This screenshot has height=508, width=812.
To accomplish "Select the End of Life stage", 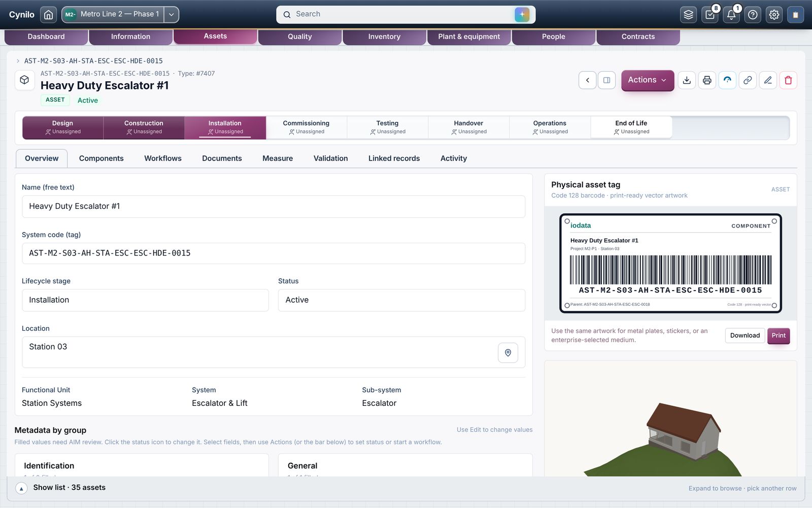I will [x=631, y=128].
